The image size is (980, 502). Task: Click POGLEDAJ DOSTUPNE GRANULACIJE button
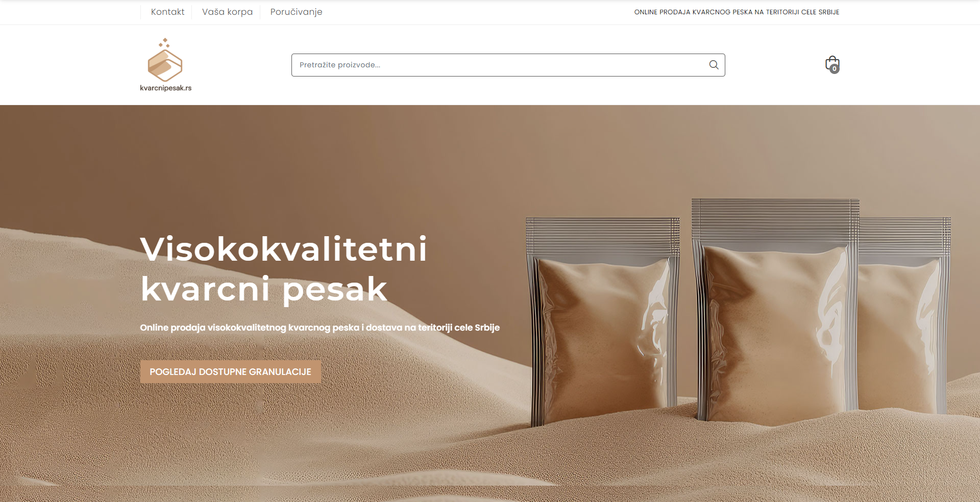231,371
